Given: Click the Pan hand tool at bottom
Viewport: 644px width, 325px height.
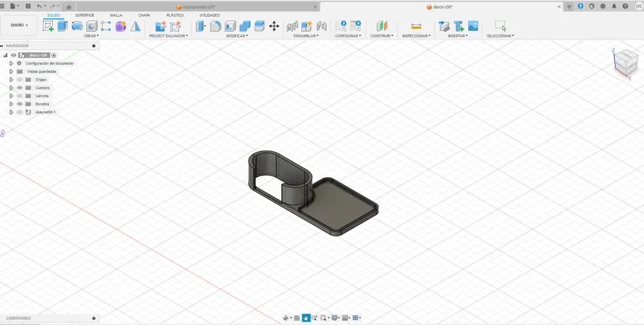Looking at the screenshot, I should point(306,318).
